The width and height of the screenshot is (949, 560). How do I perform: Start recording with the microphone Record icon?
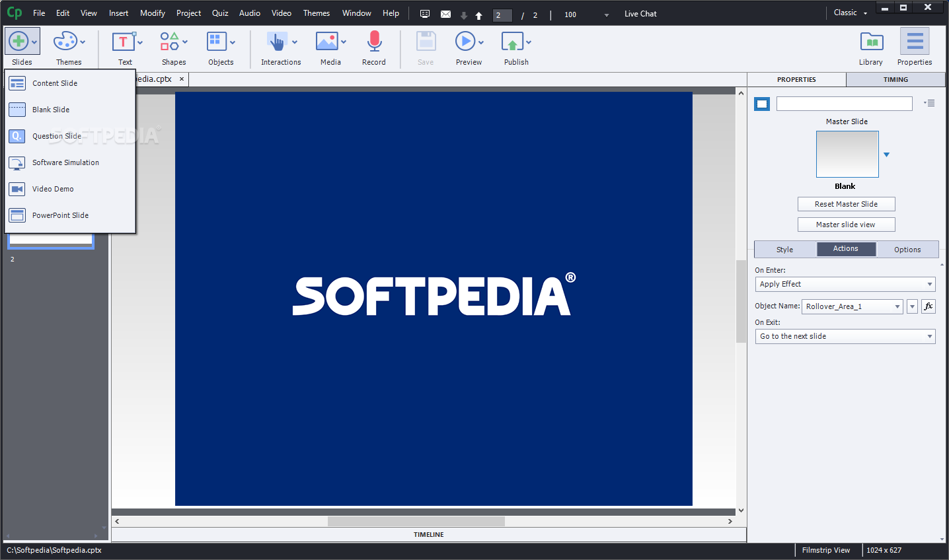pos(374,42)
